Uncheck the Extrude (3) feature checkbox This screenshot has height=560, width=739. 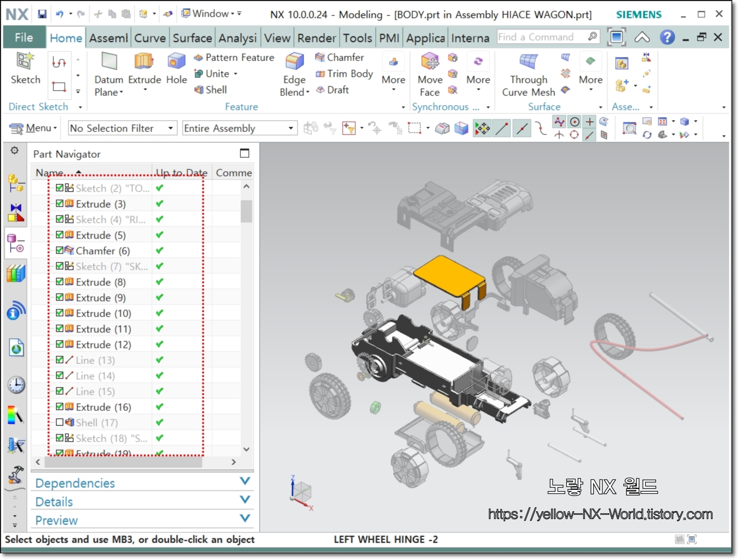pyautogui.click(x=60, y=203)
